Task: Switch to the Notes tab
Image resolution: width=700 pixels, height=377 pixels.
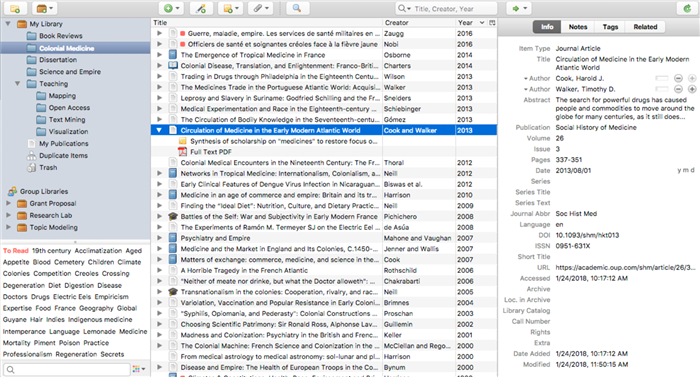Action: pyautogui.click(x=578, y=27)
